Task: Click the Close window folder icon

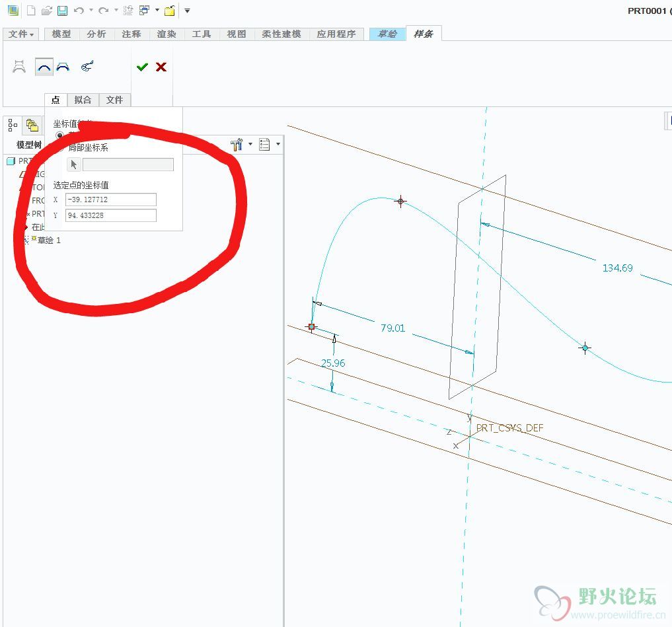Action: [x=170, y=11]
